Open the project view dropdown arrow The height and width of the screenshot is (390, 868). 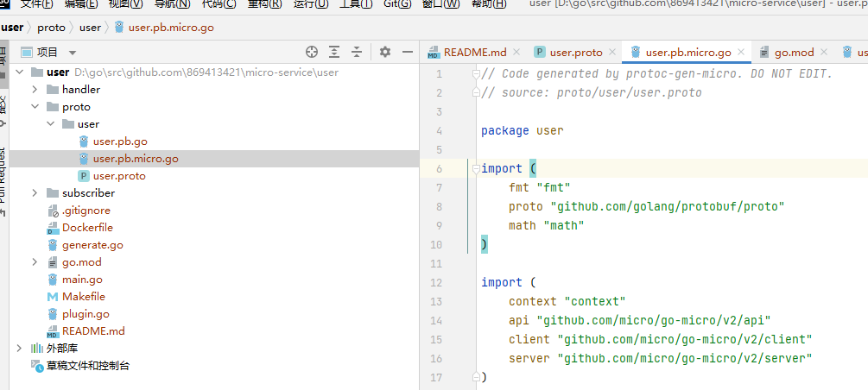(x=73, y=53)
